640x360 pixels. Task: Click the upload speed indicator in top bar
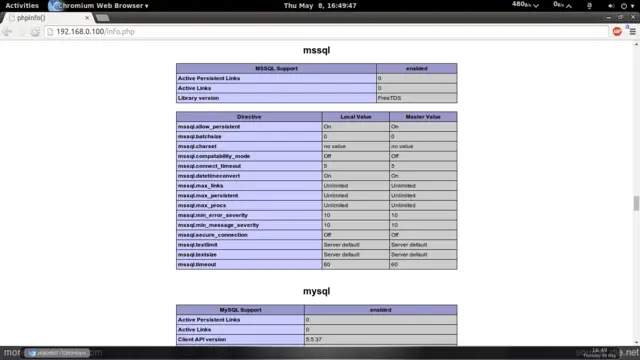coord(562,5)
